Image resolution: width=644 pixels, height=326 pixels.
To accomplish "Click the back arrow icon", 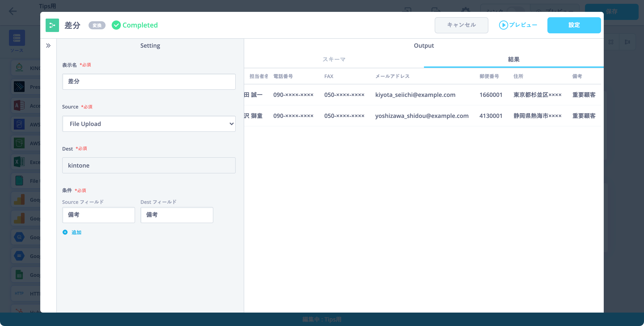I will click(x=13, y=11).
